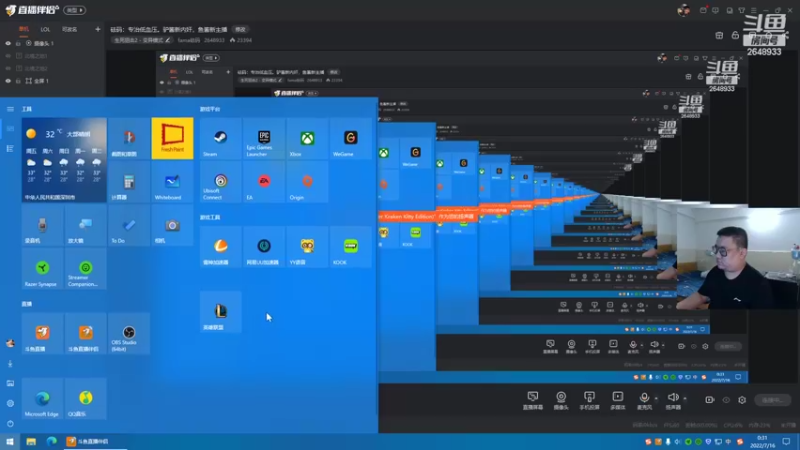Open the camera tile in Start menu
800x450 pixels.
tap(172, 226)
